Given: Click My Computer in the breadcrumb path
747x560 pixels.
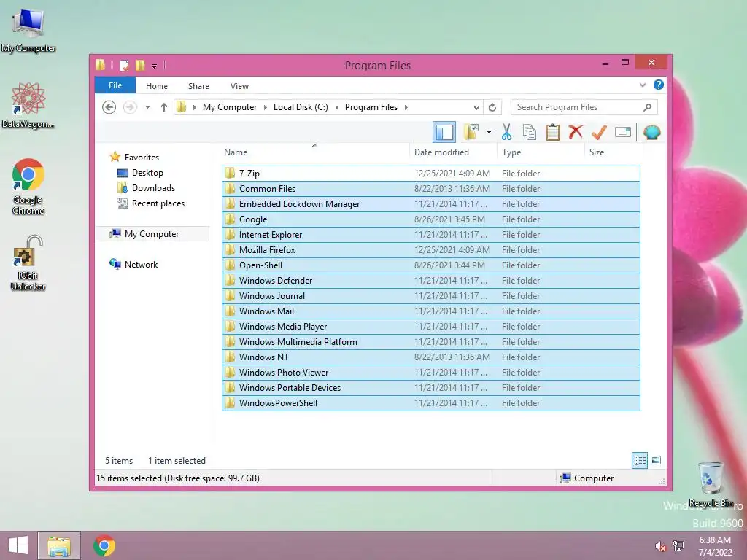Looking at the screenshot, I should pos(230,107).
